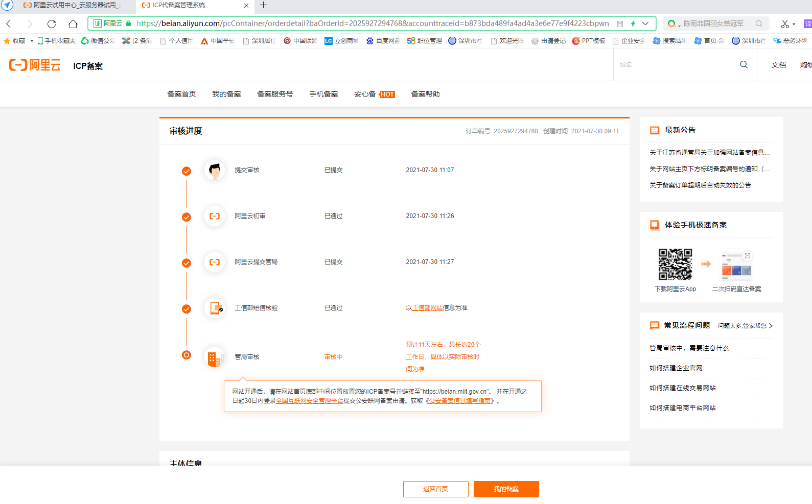Viewport: 812px width, 504px height.
Task: Open the 微信公众 bookmark
Action: point(98,41)
